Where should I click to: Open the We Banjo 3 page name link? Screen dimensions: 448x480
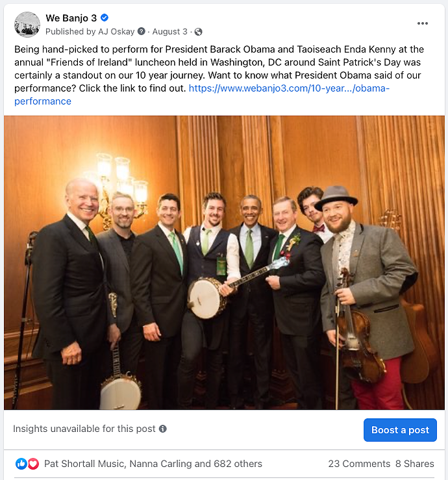[x=71, y=18]
